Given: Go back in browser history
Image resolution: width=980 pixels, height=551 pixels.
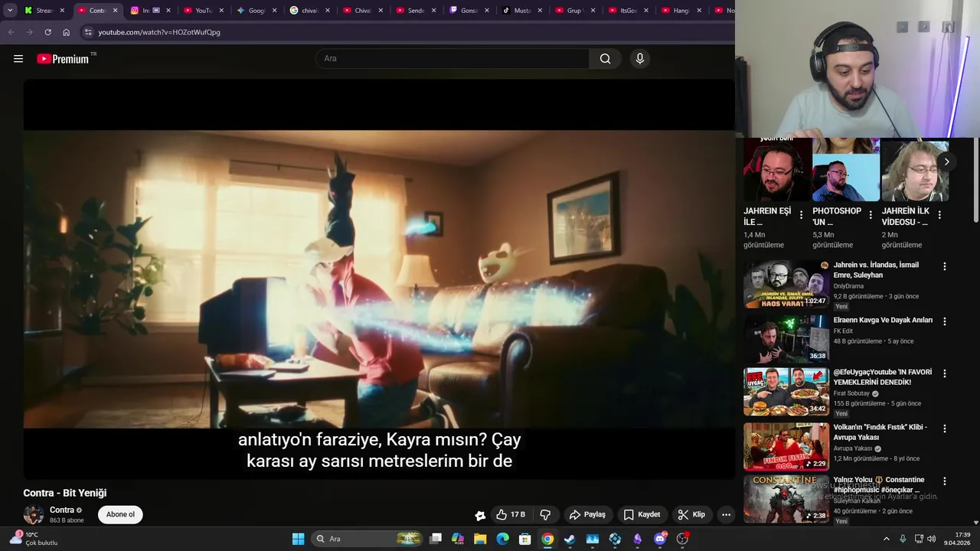Looking at the screenshot, I should pos(11,32).
